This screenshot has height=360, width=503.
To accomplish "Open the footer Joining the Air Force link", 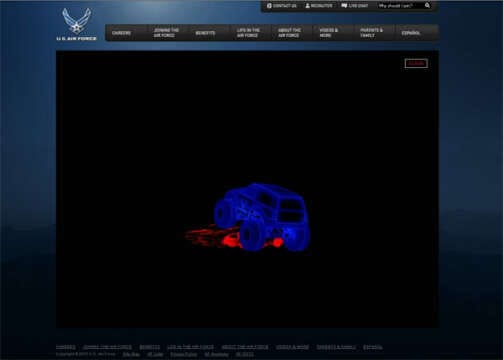I will click(107, 347).
